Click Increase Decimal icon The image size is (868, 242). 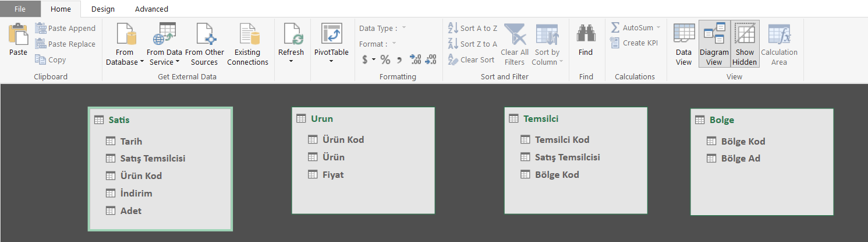pos(415,59)
